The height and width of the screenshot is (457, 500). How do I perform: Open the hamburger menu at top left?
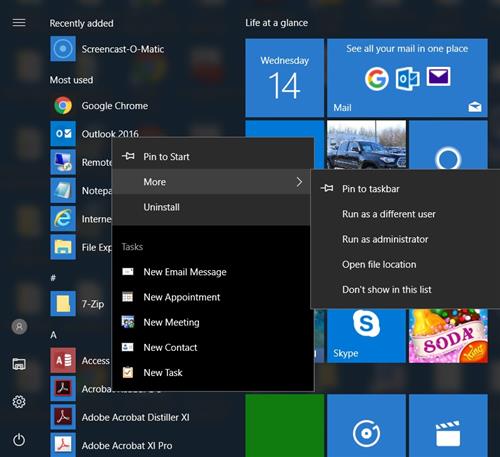pyautogui.click(x=19, y=23)
